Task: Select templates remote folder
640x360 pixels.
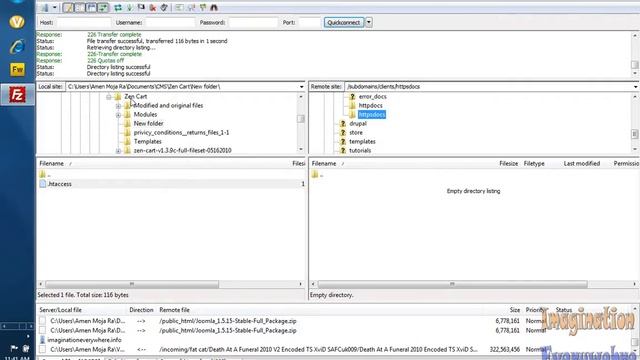Action: pyautogui.click(x=362, y=142)
